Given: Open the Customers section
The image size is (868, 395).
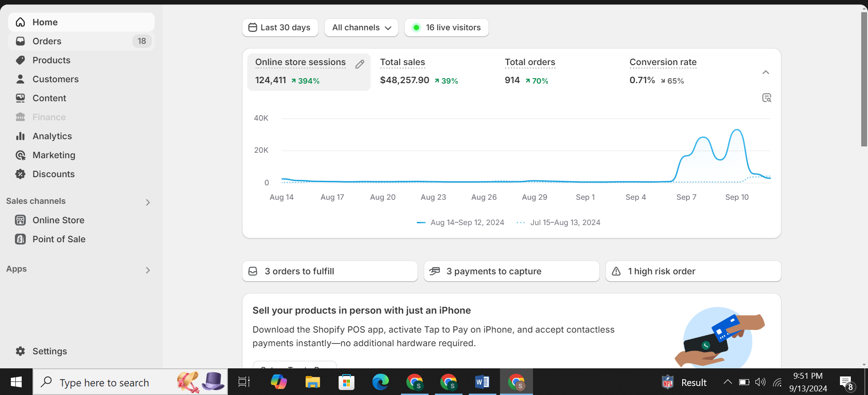Looking at the screenshot, I should [81, 79].
